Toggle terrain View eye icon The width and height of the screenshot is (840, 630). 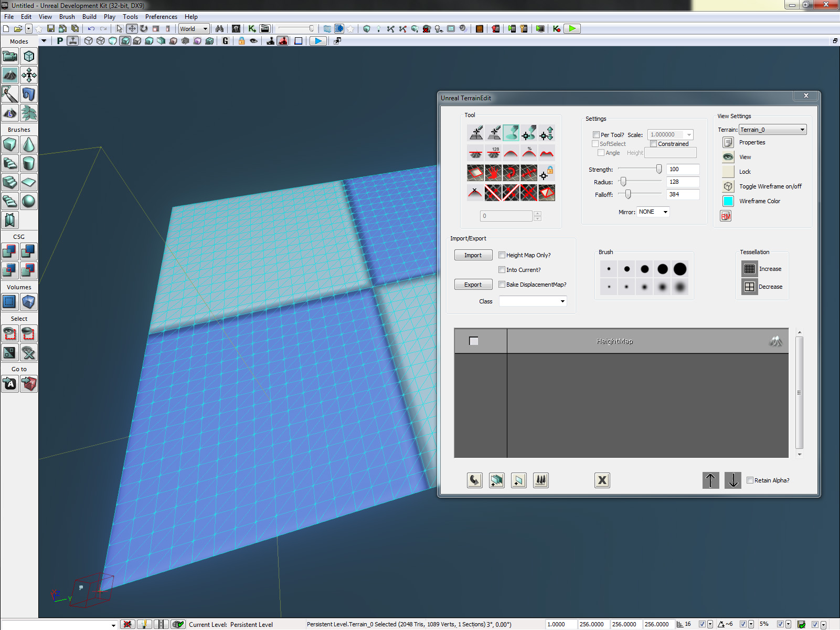728,157
